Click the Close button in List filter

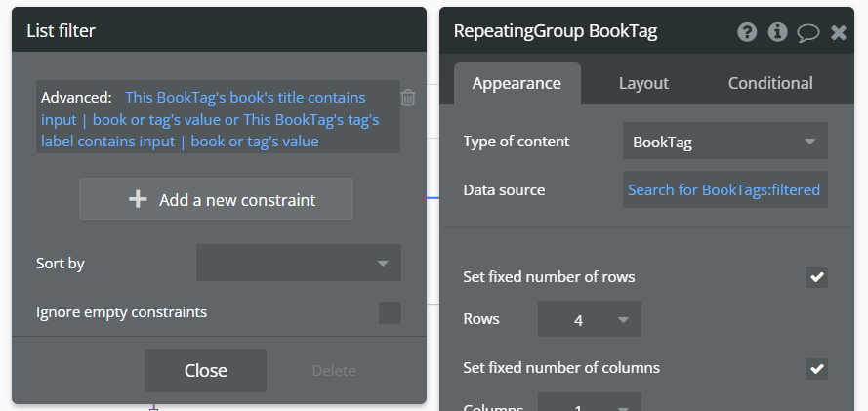coord(205,371)
